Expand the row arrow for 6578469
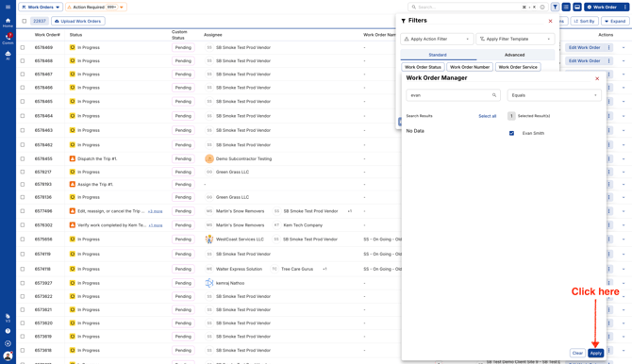Image resolution: width=632 pixels, height=364 pixels. pyautogui.click(x=624, y=47)
